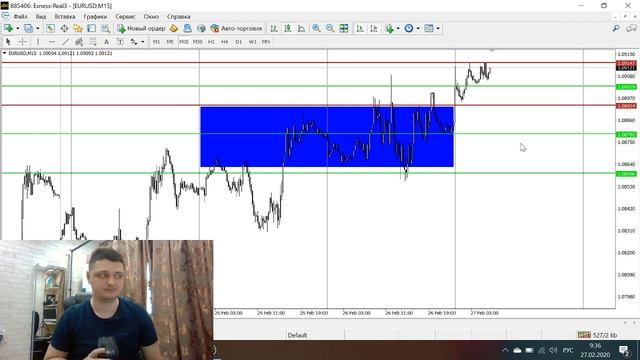
Task: Toggle the Terminal panel icon
Action: (x=91, y=28)
